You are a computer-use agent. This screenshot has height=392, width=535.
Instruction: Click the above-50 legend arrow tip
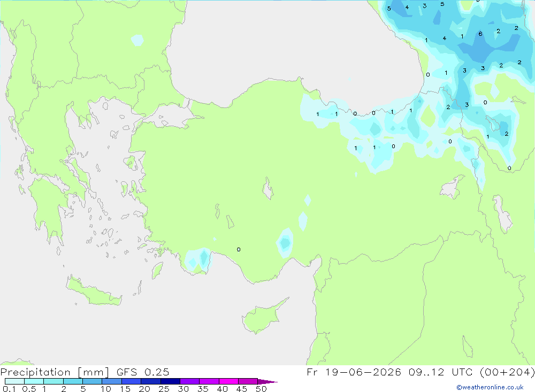click(267, 382)
